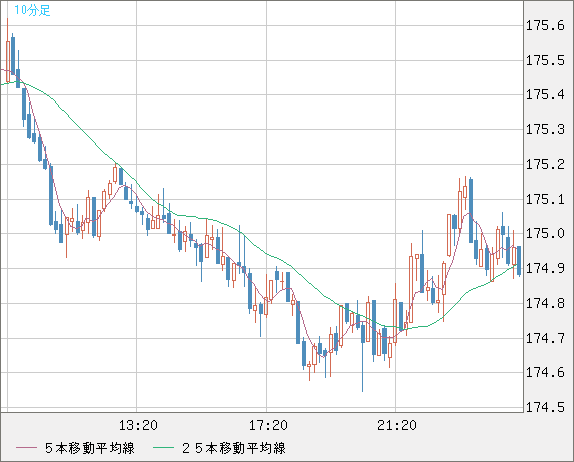The image size is (574, 462).
Task: Click the 13:20 time axis label
Action: [138, 425]
